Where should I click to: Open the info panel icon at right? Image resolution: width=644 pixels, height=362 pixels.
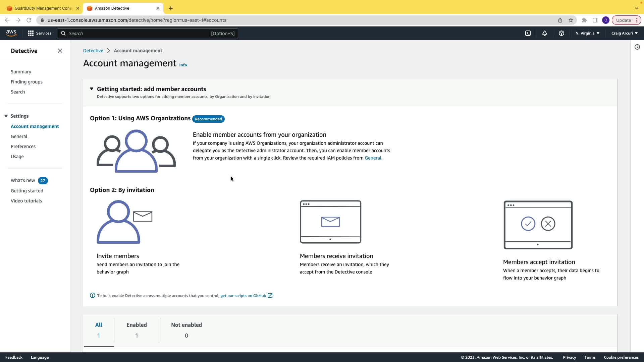(637, 47)
